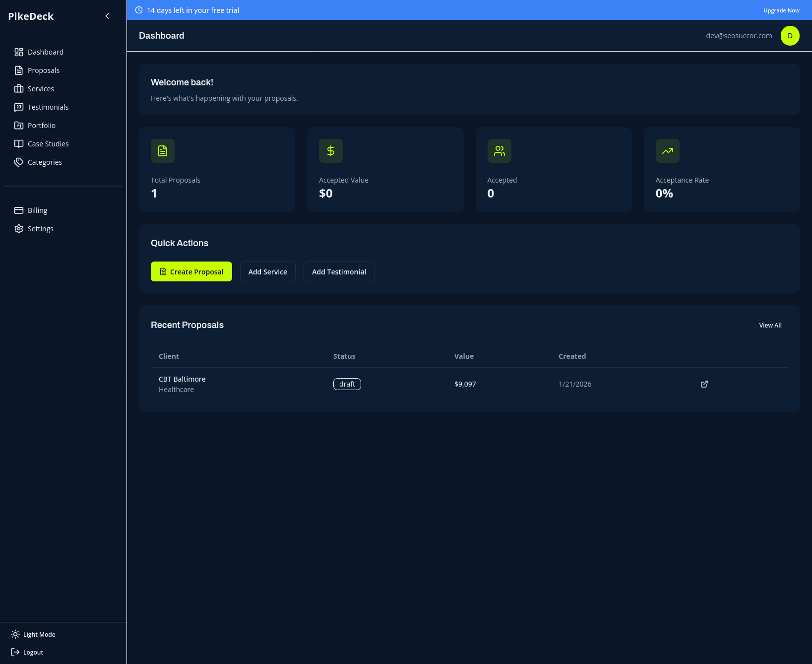Viewport: 812px width, 664px height.
Task: Click Add Testimonial quick action
Action: (x=339, y=271)
